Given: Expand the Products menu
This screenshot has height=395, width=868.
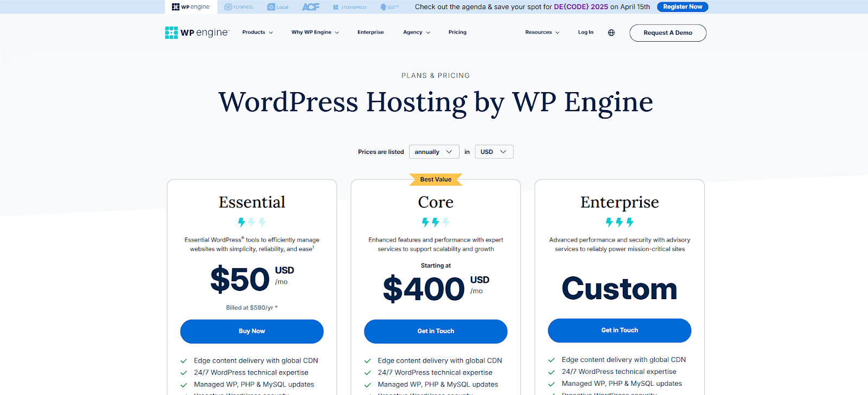Looking at the screenshot, I should (x=258, y=33).
